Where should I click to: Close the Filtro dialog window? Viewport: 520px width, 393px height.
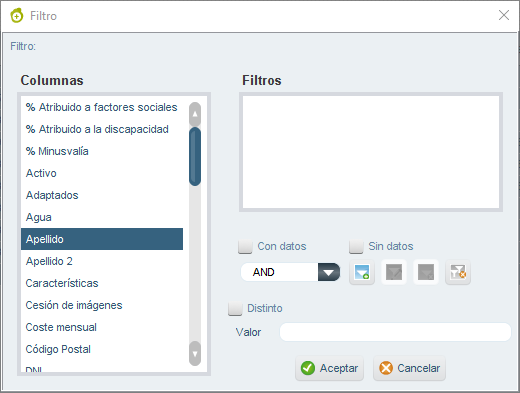(504, 15)
